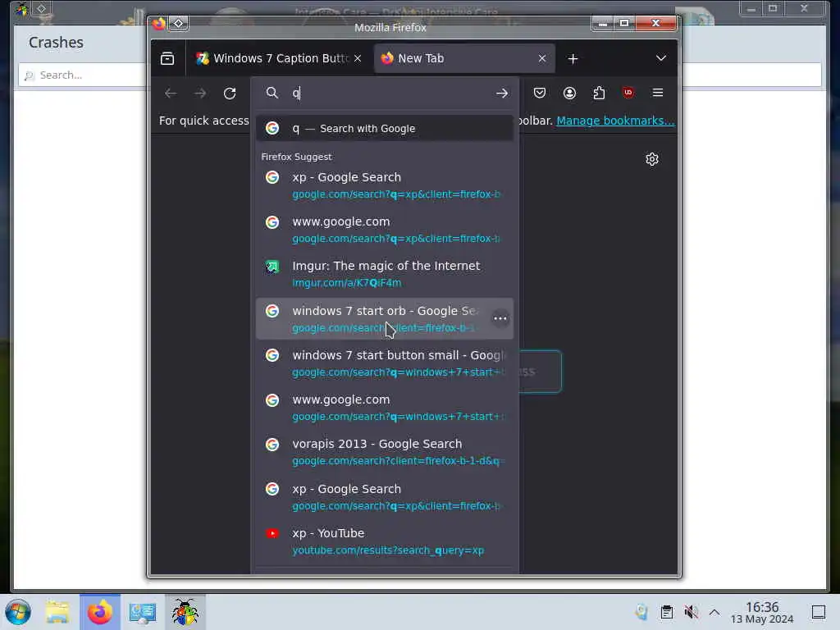Open the system monitor taskbar icon
The width and height of the screenshot is (840, 630).
[x=143, y=612]
